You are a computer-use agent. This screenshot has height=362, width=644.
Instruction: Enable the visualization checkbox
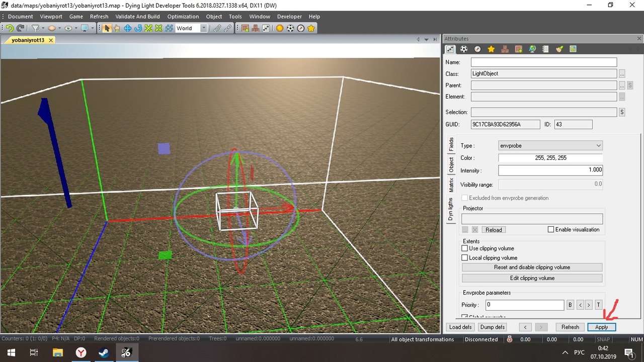pos(551,230)
